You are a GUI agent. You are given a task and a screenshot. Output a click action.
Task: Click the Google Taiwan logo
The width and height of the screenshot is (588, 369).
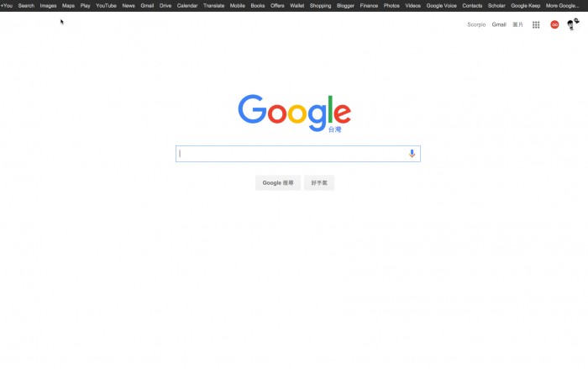pos(294,113)
